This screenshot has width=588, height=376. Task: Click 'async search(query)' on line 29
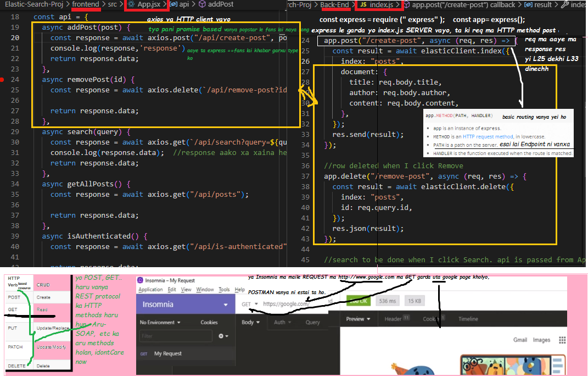pos(86,132)
